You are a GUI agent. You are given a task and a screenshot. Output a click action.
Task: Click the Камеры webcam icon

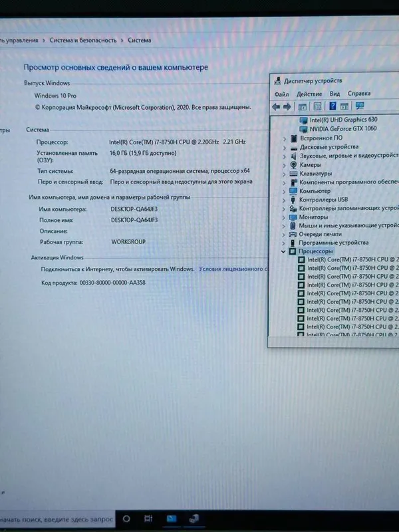click(294, 165)
